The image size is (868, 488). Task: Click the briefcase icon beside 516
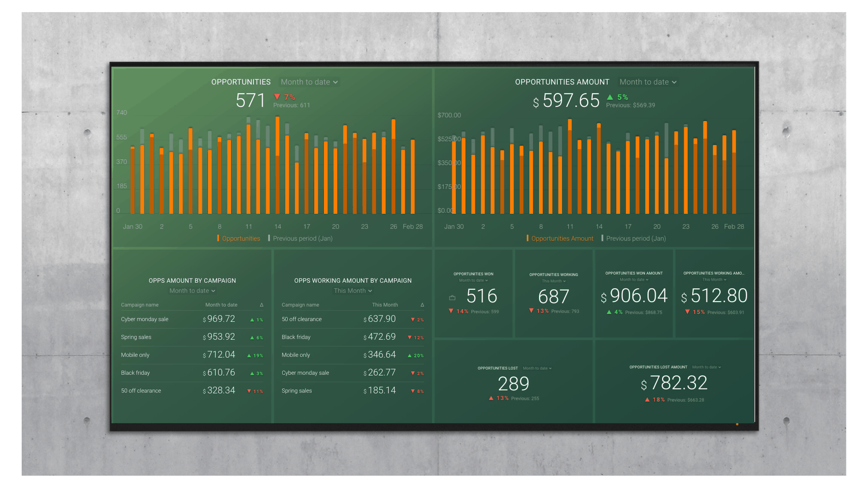[x=452, y=298]
